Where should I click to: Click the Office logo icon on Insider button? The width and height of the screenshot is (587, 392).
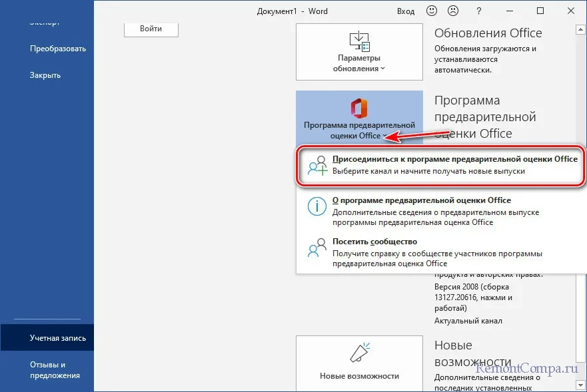point(359,107)
